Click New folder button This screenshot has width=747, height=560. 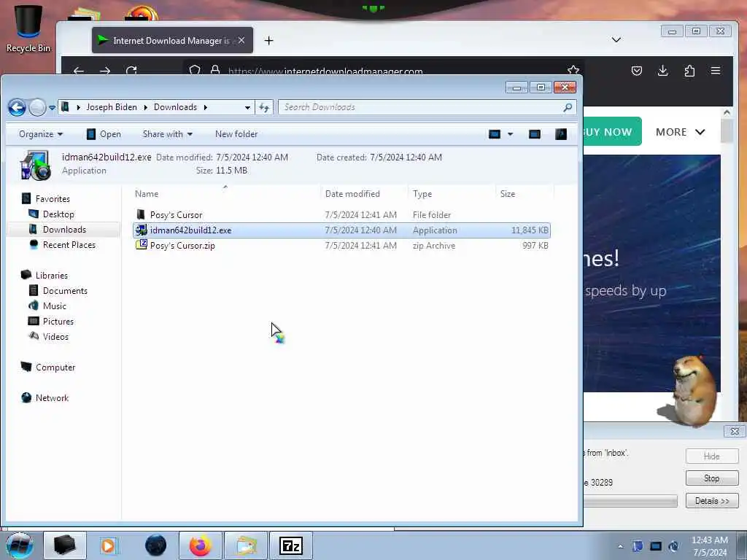click(x=236, y=134)
